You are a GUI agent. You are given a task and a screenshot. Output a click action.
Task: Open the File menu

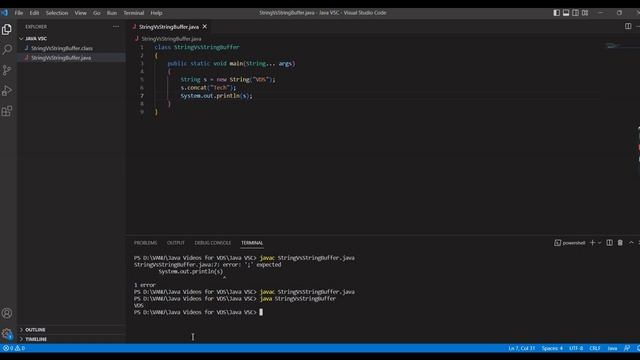19,13
